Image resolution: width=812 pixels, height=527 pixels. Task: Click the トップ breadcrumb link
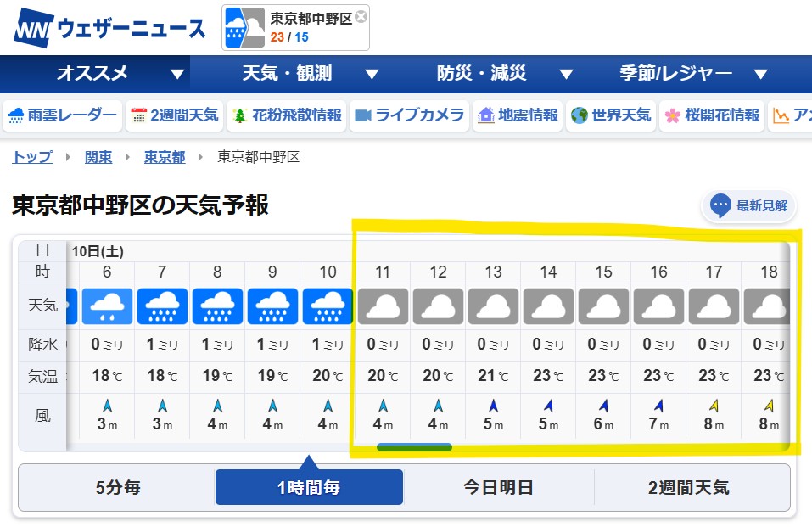pyautogui.click(x=32, y=157)
